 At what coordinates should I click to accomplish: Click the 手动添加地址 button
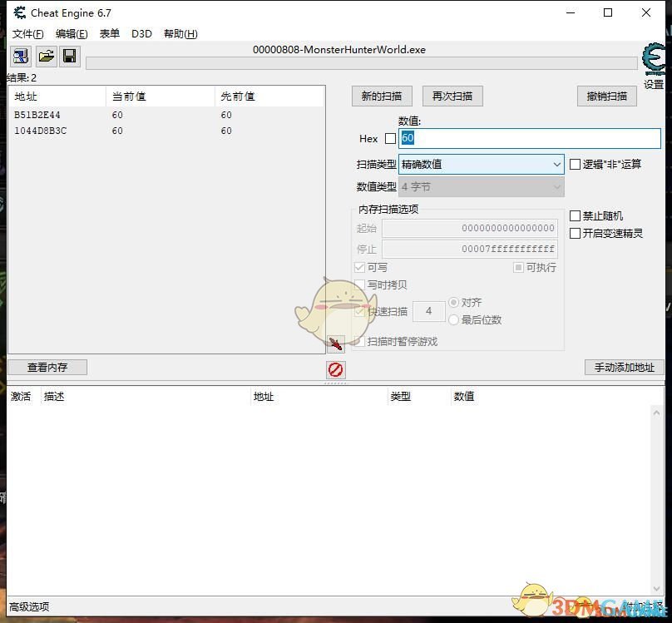pos(625,367)
